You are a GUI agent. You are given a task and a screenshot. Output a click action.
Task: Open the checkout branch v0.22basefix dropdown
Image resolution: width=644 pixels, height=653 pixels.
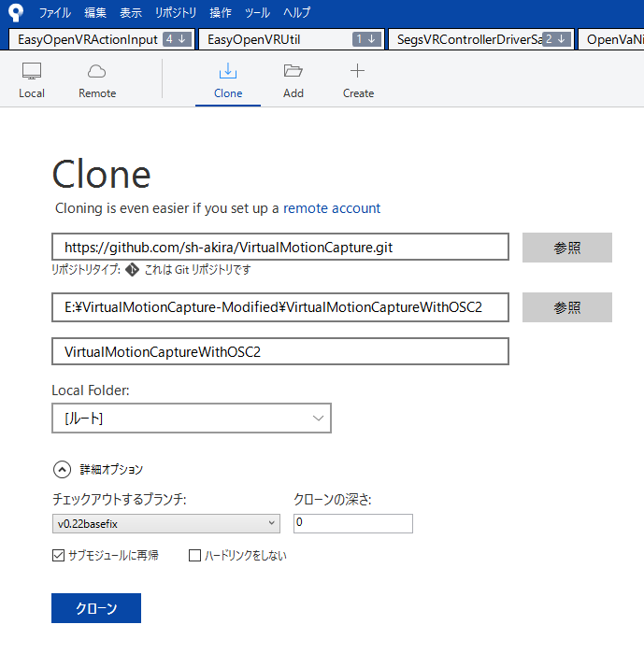click(x=166, y=523)
